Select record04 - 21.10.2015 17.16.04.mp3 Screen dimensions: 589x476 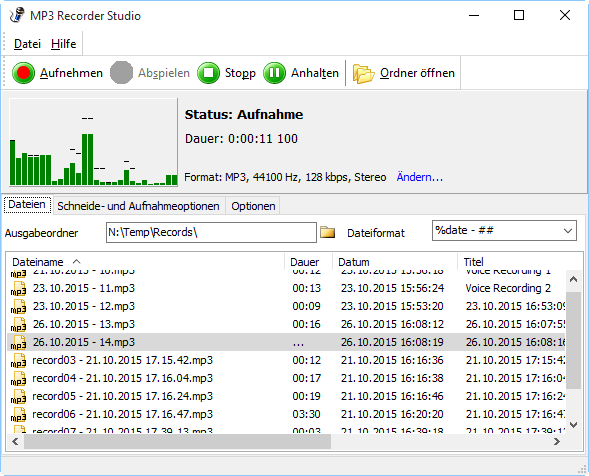(122, 378)
